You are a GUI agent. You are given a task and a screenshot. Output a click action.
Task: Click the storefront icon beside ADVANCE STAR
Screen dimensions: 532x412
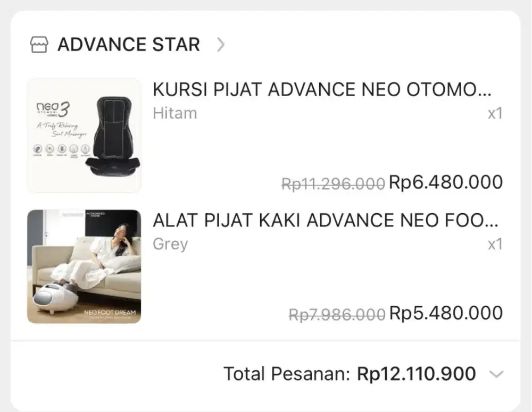[x=39, y=44]
